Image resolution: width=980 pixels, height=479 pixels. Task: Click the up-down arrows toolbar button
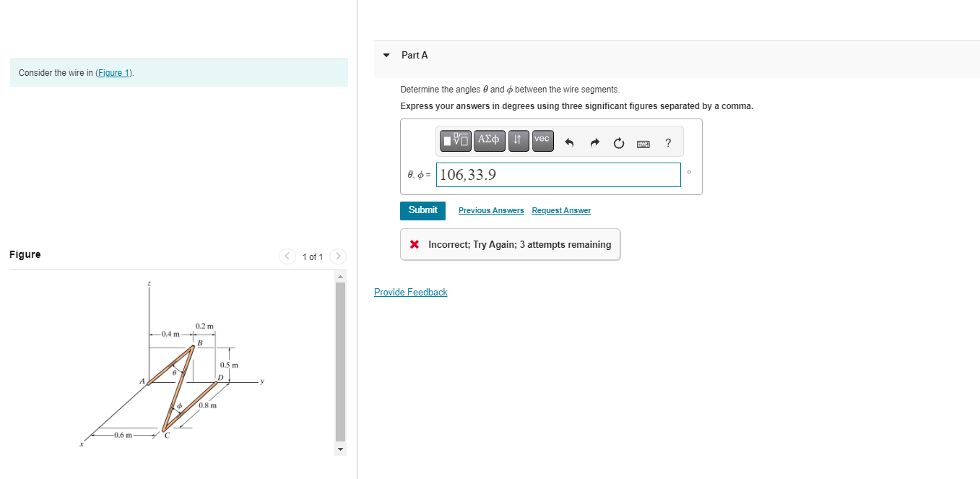(519, 141)
